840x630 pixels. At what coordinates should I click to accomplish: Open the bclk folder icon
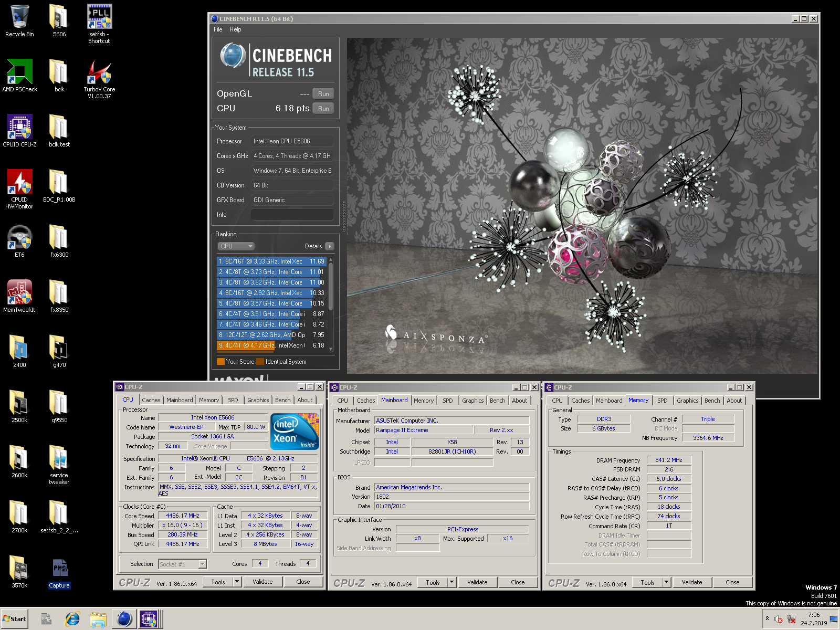pyautogui.click(x=59, y=76)
